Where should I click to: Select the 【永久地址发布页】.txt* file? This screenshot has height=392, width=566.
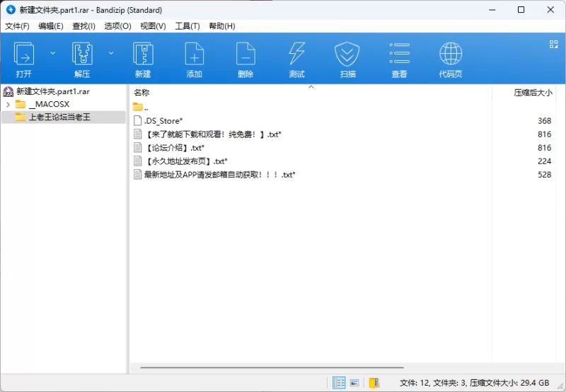(x=186, y=161)
